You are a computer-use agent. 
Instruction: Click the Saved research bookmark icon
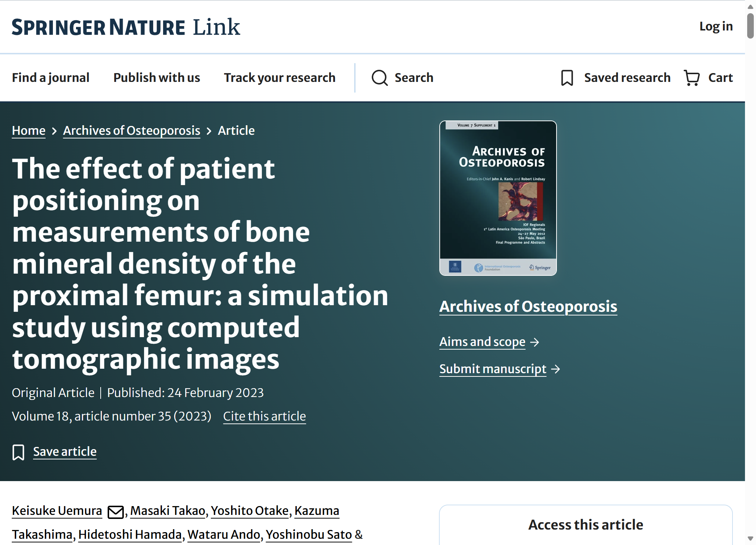[x=567, y=78]
